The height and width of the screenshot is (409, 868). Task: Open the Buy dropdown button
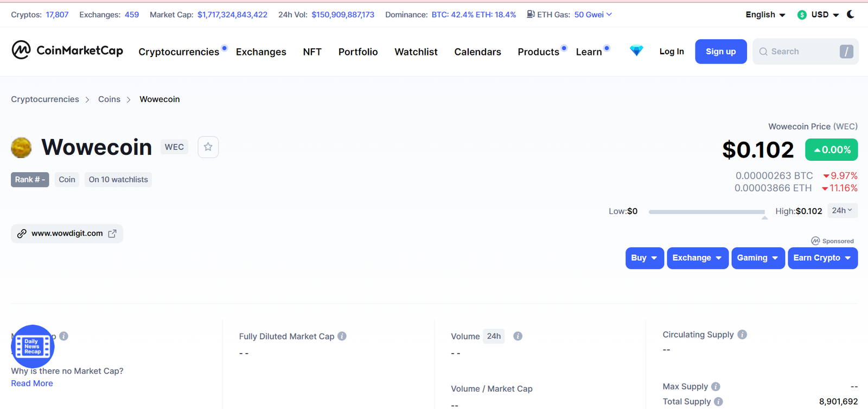644,258
